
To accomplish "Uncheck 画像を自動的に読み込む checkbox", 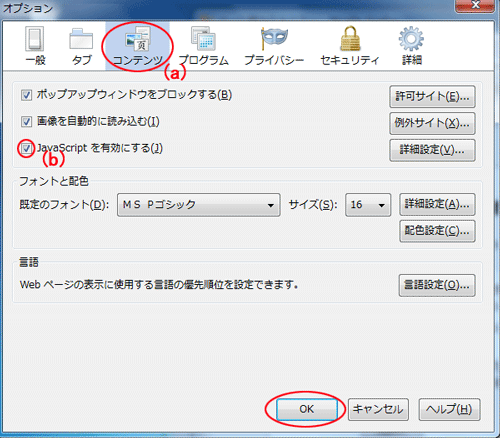I will pyautogui.click(x=26, y=122).
